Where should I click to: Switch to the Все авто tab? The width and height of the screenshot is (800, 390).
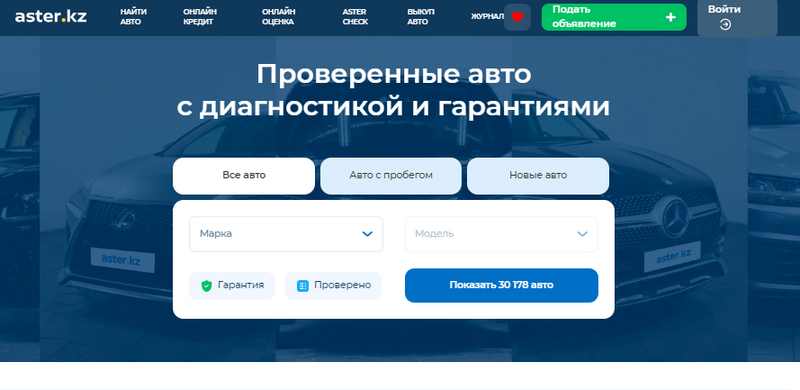244,176
